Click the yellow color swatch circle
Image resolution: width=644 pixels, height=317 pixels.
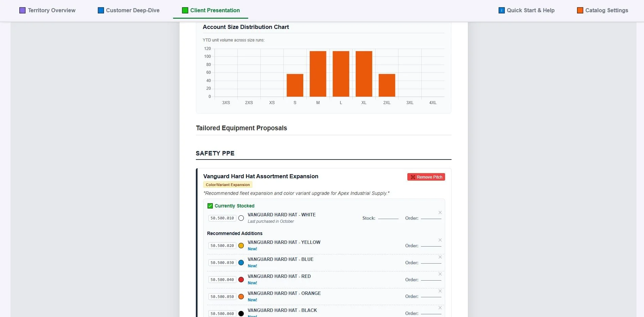241,246
